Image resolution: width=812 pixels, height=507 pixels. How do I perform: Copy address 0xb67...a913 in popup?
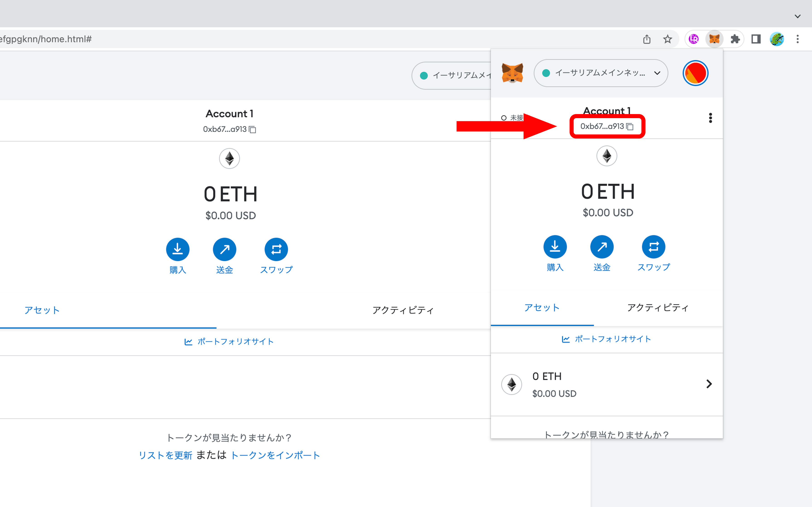(x=607, y=127)
